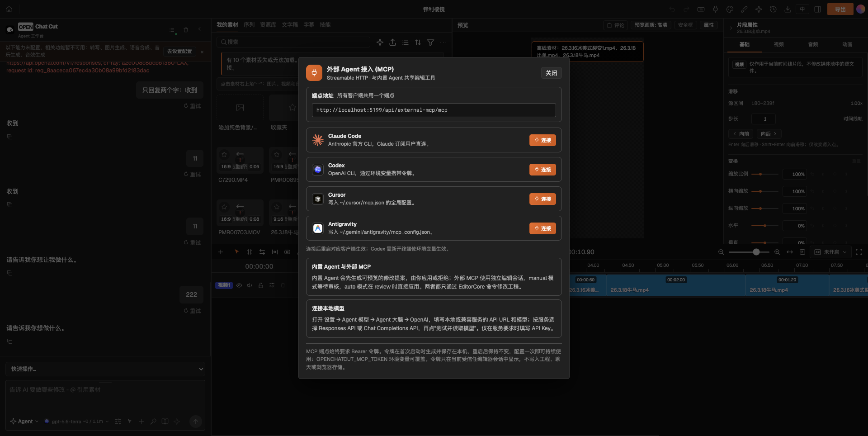The image size is (868, 436).
Task: Switch to the 序列 tab
Action: point(249,25)
